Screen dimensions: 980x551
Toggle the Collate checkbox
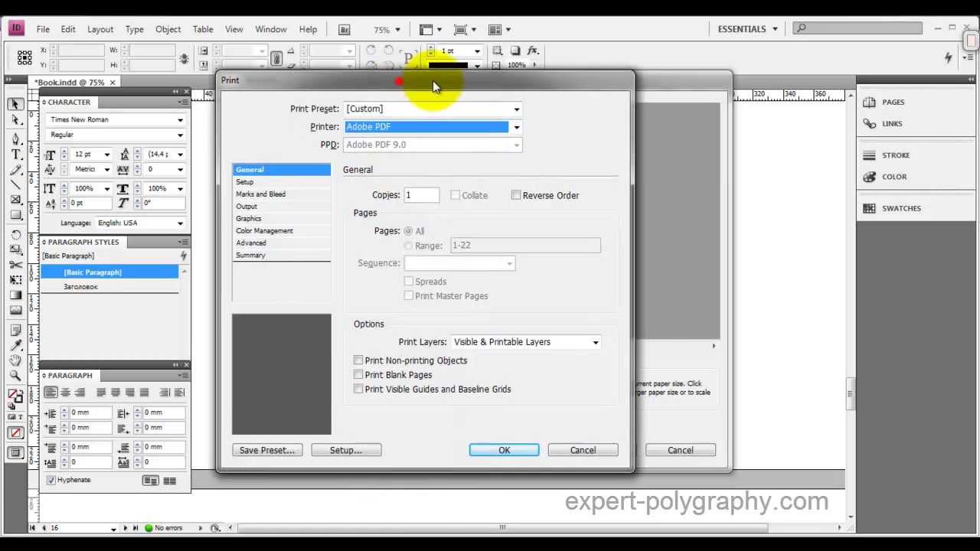[x=455, y=195]
